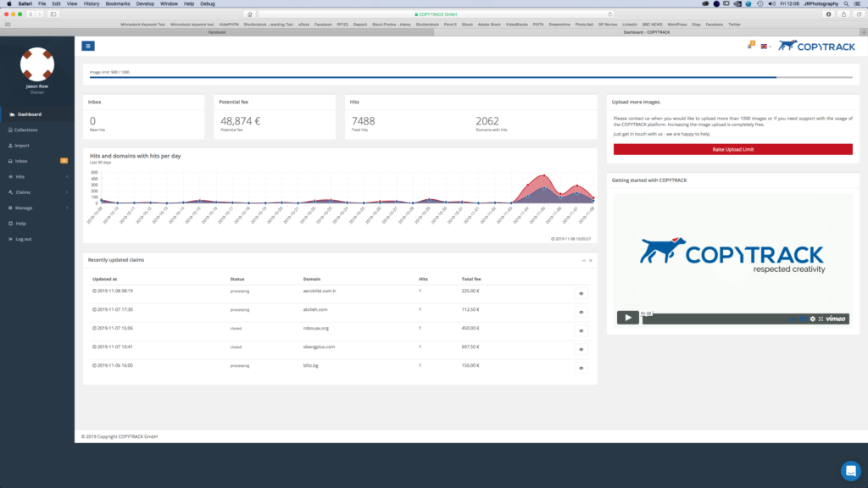Click the 2062 domains with hits value
The width and height of the screenshot is (868, 488).
[487, 120]
